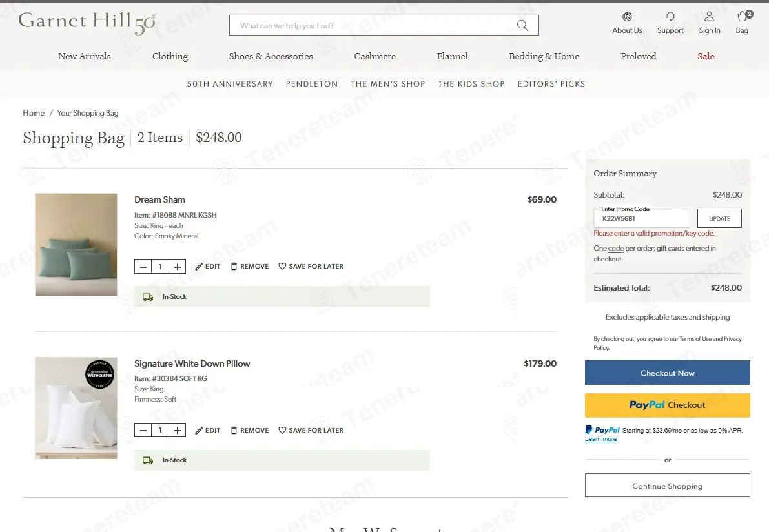Open the Pendleton link
This screenshot has width=769, height=532.
(312, 84)
